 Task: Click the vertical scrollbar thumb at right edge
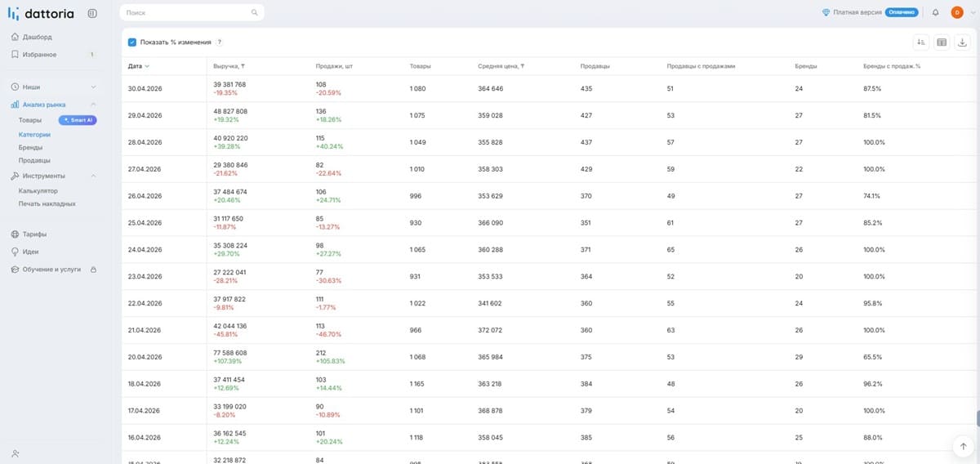tap(978, 417)
